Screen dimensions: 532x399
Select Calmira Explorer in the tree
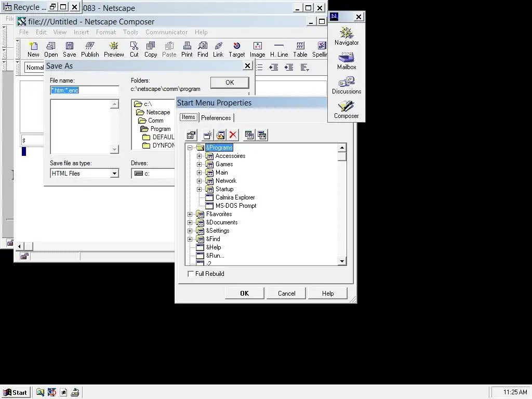coord(235,197)
